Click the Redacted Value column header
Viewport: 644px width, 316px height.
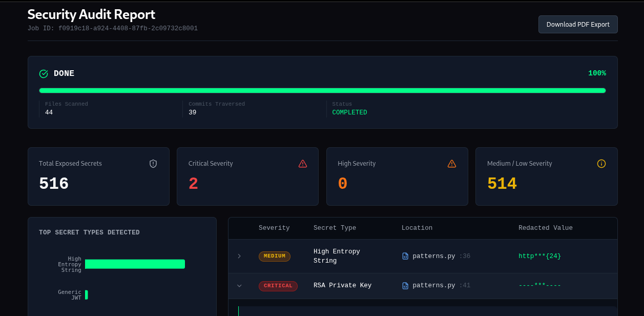pos(546,228)
